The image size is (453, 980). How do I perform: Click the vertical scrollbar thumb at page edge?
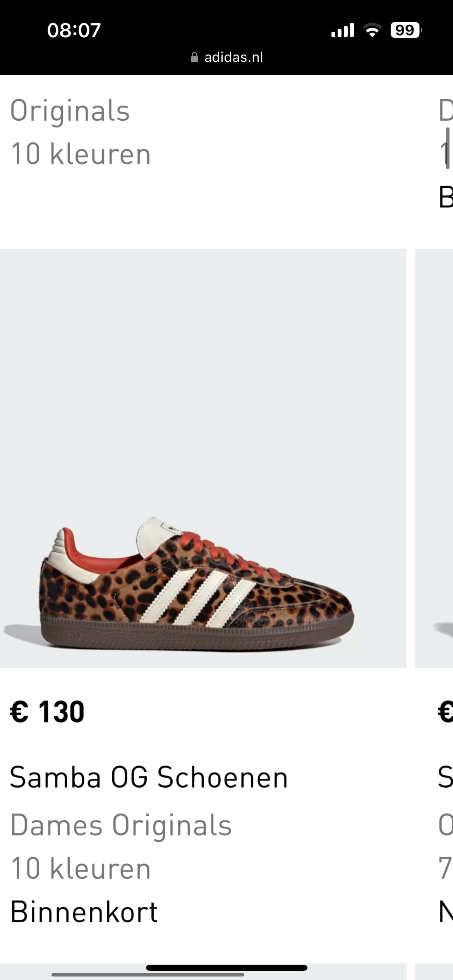tap(448, 149)
